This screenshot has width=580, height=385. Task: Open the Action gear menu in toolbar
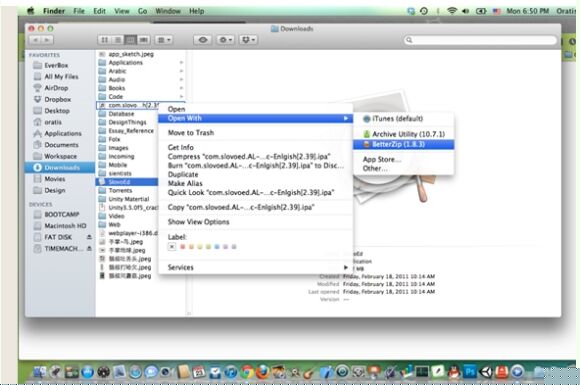click(x=225, y=40)
